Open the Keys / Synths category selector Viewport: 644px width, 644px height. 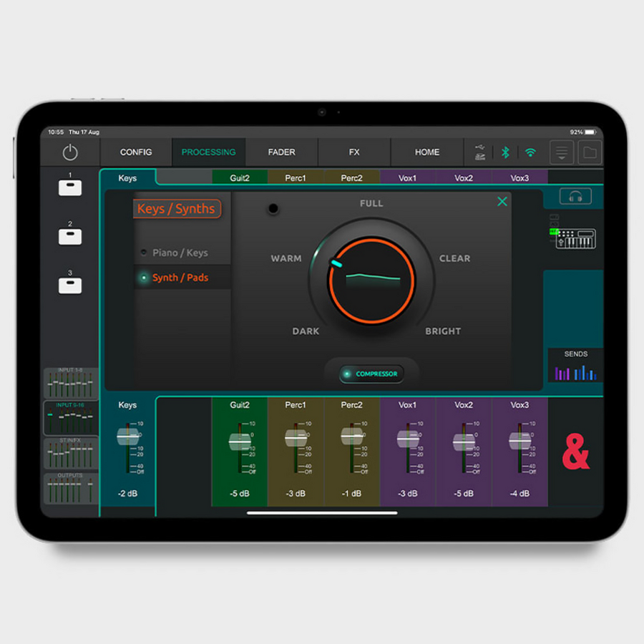[x=176, y=209]
